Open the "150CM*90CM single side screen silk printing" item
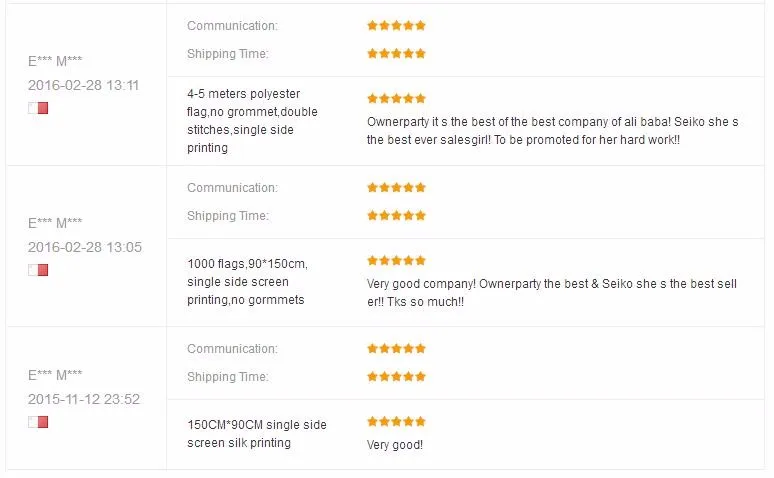Screen dimensions: 774x478 [x=256, y=434]
